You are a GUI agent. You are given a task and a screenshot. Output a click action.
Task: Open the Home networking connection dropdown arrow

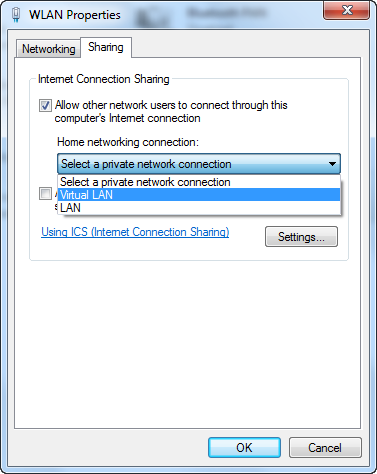332,164
